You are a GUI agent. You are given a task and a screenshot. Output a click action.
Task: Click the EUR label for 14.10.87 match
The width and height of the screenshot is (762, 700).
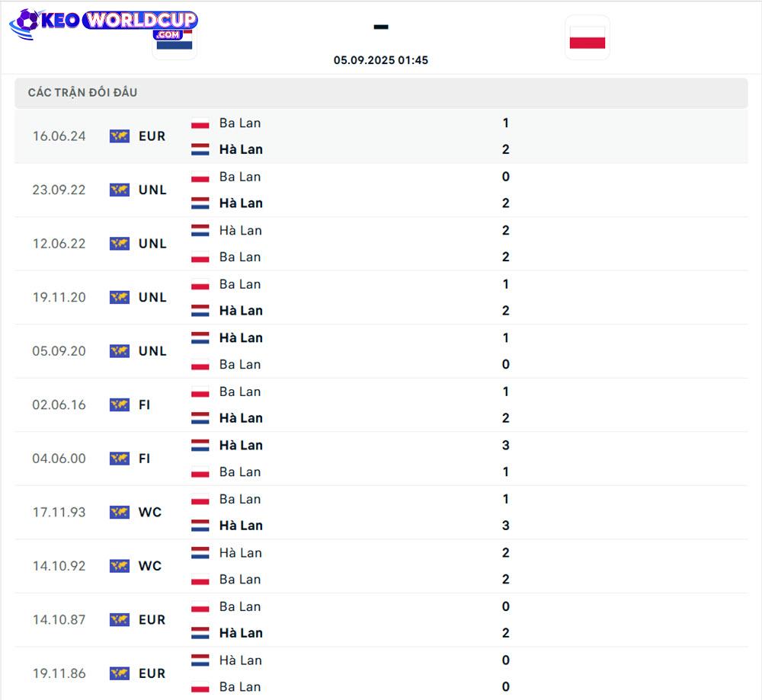point(152,620)
